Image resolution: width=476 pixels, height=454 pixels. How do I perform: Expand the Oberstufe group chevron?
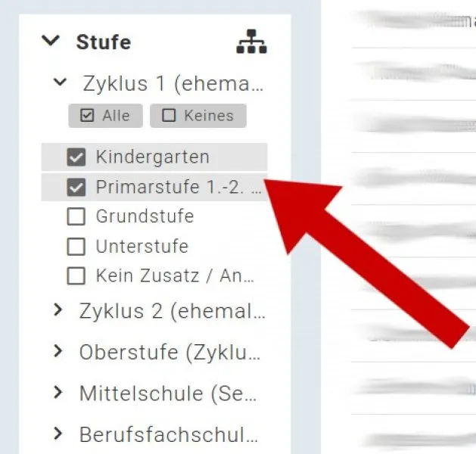pyautogui.click(x=58, y=351)
